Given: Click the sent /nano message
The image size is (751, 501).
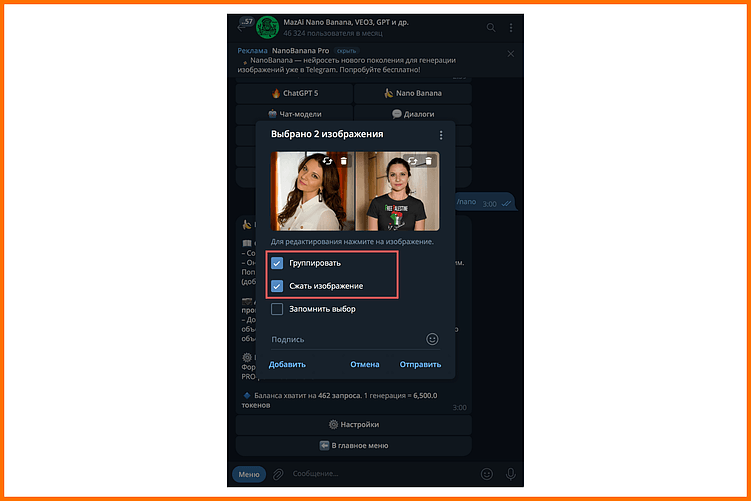Looking at the screenshot, I should pos(484,203).
